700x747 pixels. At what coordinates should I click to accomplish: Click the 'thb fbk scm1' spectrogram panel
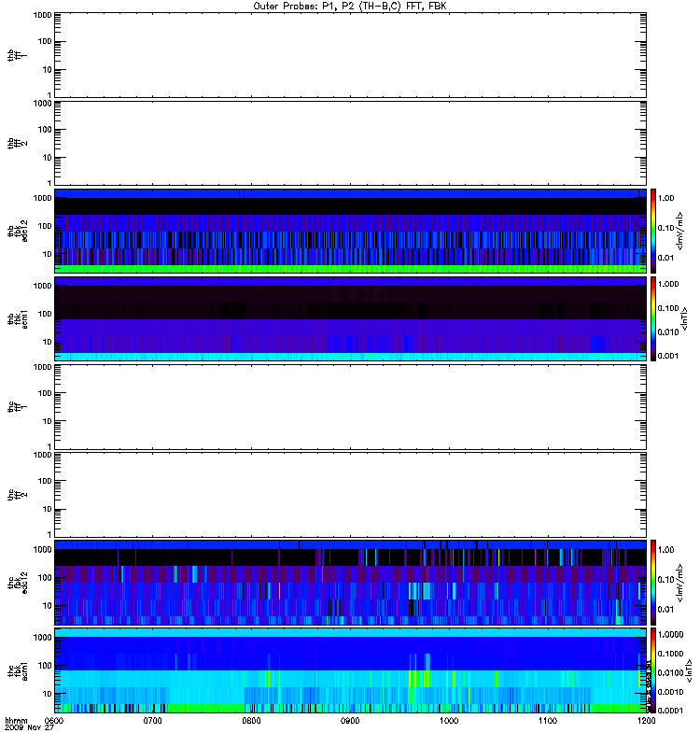point(351,319)
